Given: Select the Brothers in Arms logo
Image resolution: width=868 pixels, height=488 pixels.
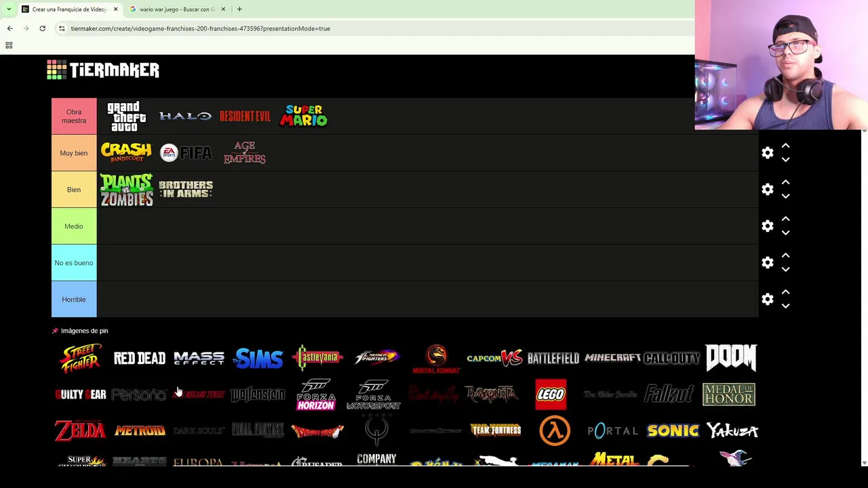Looking at the screenshot, I should coord(186,189).
